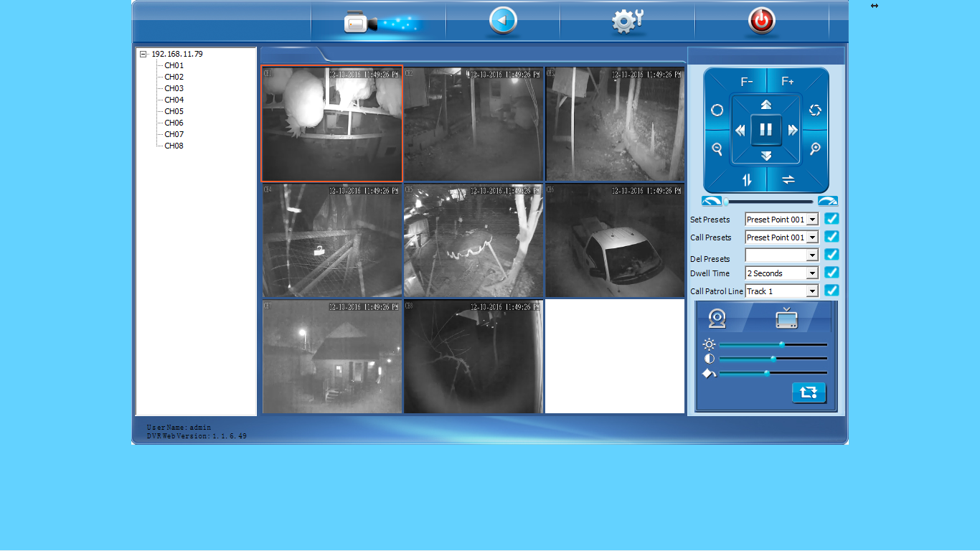
Task: Select the pickup truck camera feed
Action: [x=615, y=241]
